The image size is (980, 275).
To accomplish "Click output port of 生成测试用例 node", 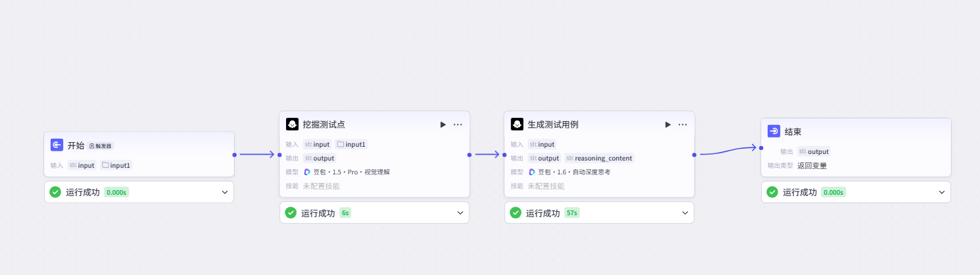I will pos(695,155).
